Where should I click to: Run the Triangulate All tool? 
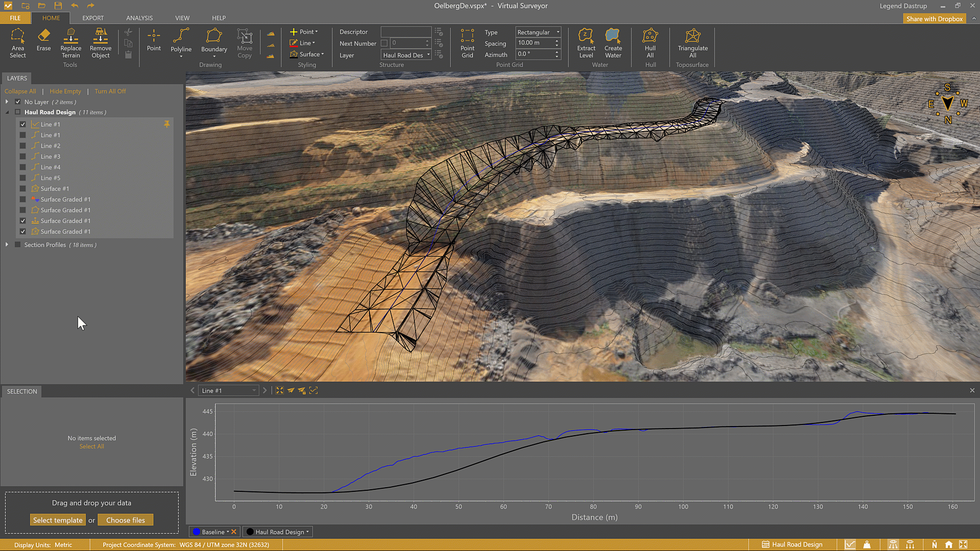692,43
